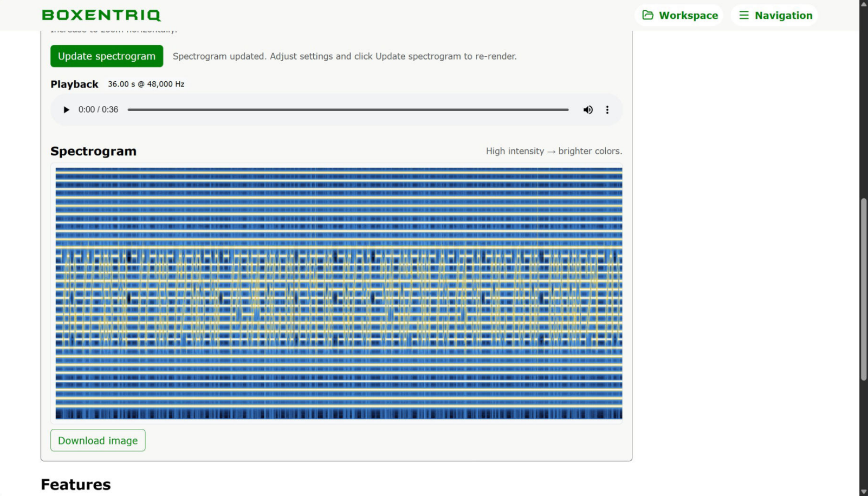The width and height of the screenshot is (868, 497).
Task: Click the scrollbar up arrow
Action: tap(864, 4)
